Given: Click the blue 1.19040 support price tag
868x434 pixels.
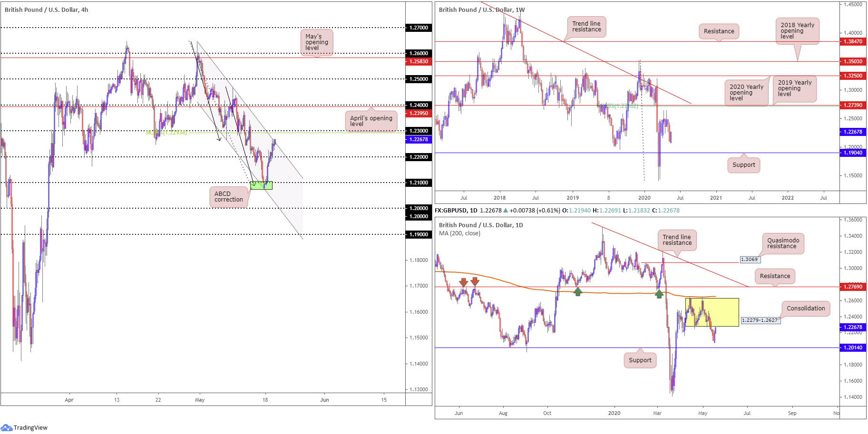Looking at the screenshot, I should [x=853, y=153].
